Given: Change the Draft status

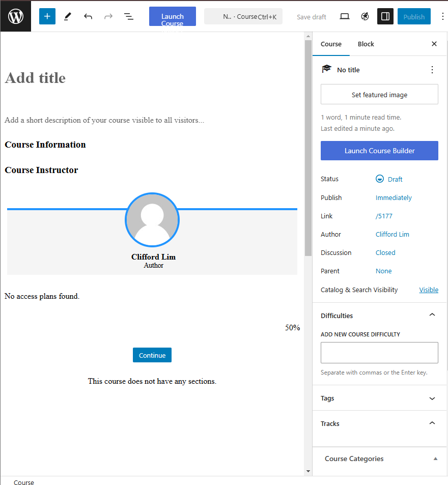Looking at the screenshot, I should click(389, 179).
